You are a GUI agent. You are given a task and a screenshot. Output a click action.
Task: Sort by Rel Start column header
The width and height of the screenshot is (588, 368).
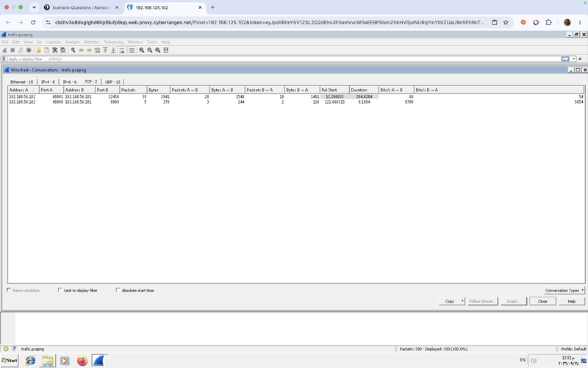click(x=334, y=90)
